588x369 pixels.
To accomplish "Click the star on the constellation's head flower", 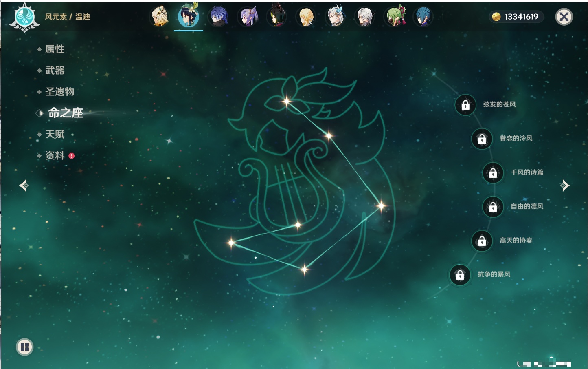I will tap(287, 101).
